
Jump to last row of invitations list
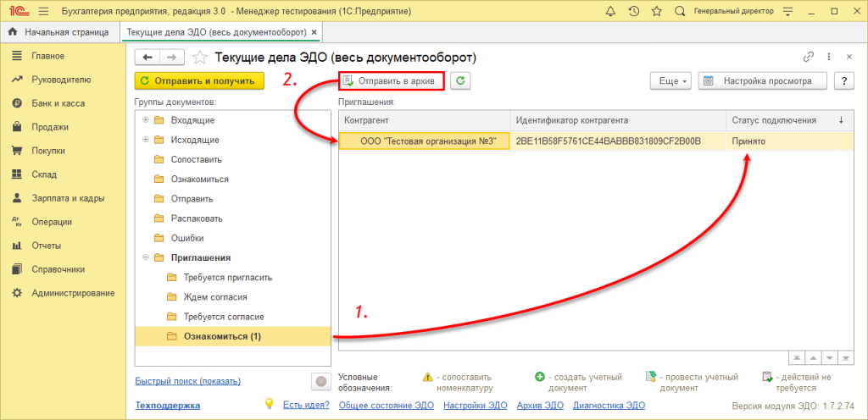pyautogui.click(x=845, y=358)
